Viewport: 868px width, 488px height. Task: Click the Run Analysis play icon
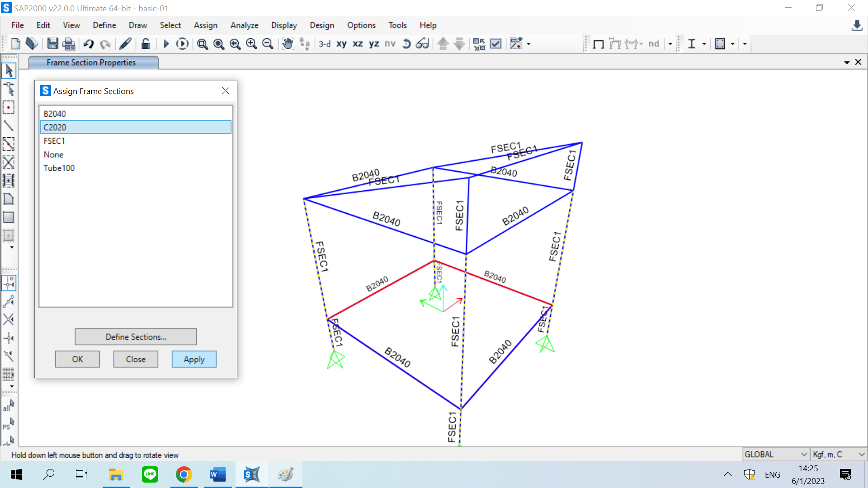coord(166,44)
